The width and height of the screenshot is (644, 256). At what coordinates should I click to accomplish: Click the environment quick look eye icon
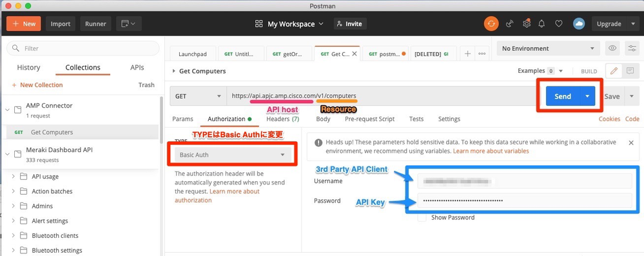click(612, 48)
